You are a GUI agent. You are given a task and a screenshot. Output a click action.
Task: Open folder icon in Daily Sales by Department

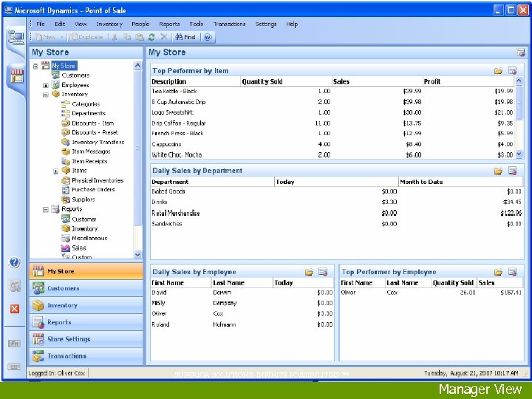tap(498, 171)
